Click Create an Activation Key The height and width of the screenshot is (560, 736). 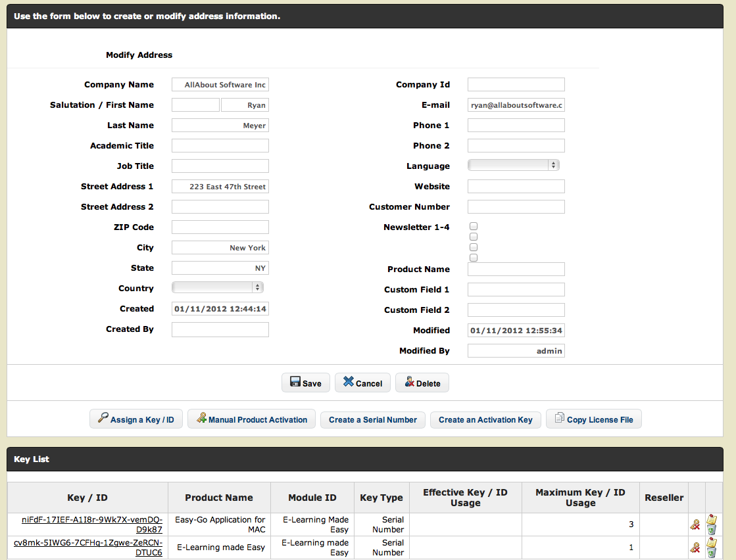(485, 419)
